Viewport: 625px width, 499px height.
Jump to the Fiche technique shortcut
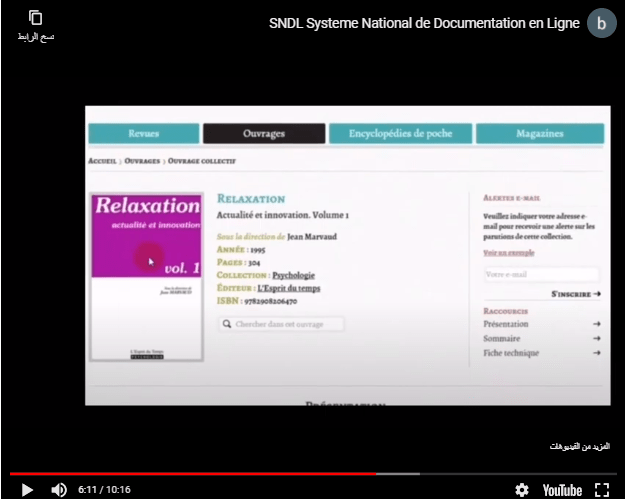(x=511, y=353)
